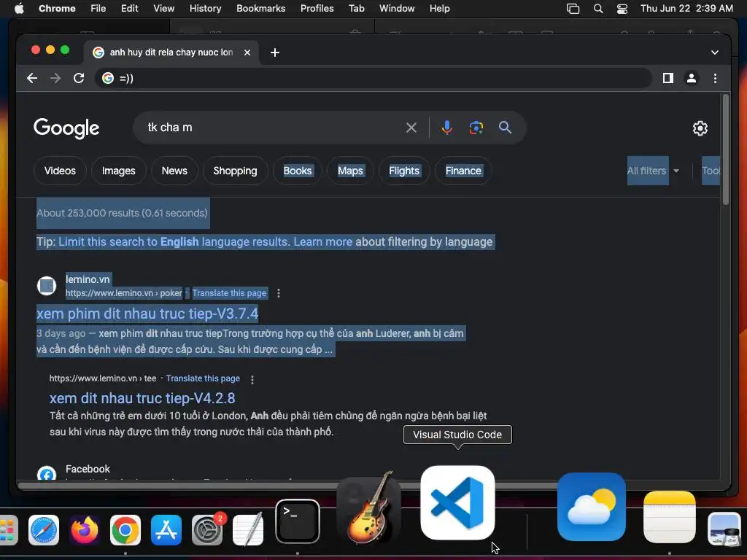
Task: Reload the current page
Action: tap(79, 78)
